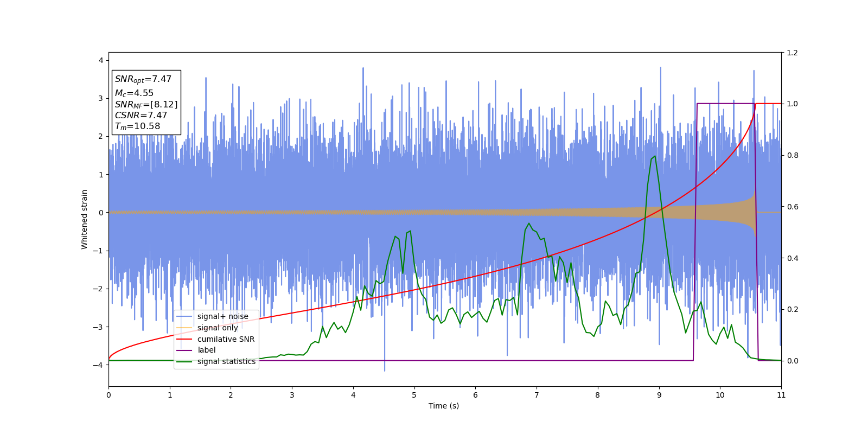Click the 'Time (s)' x-axis label
Image resolution: width=868 pixels, height=434 pixels.
pos(444,406)
